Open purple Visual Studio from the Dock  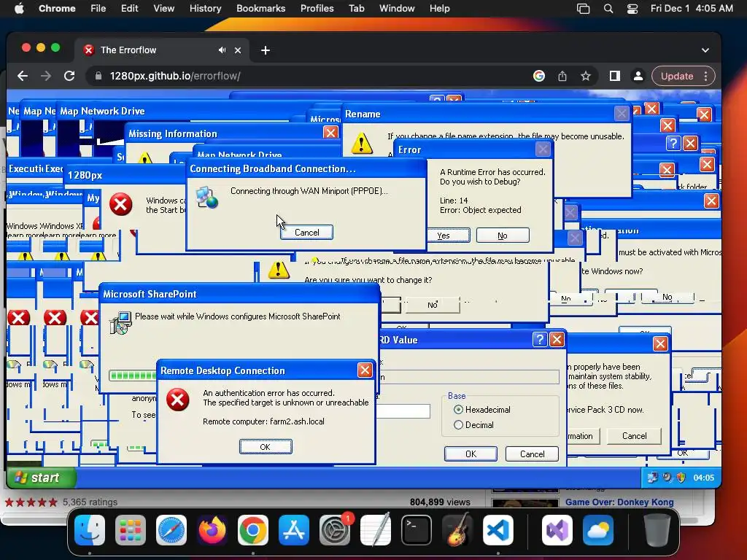pos(557,530)
